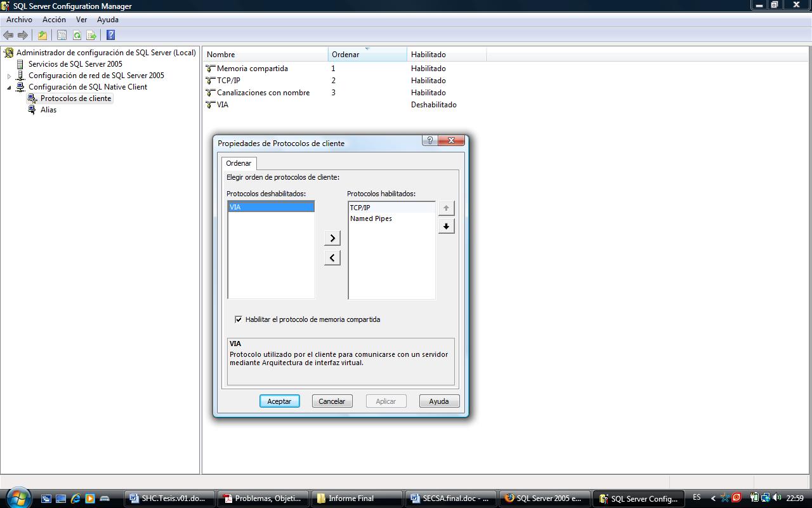Open the Acción menu
812x508 pixels.
pyautogui.click(x=54, y=20)
